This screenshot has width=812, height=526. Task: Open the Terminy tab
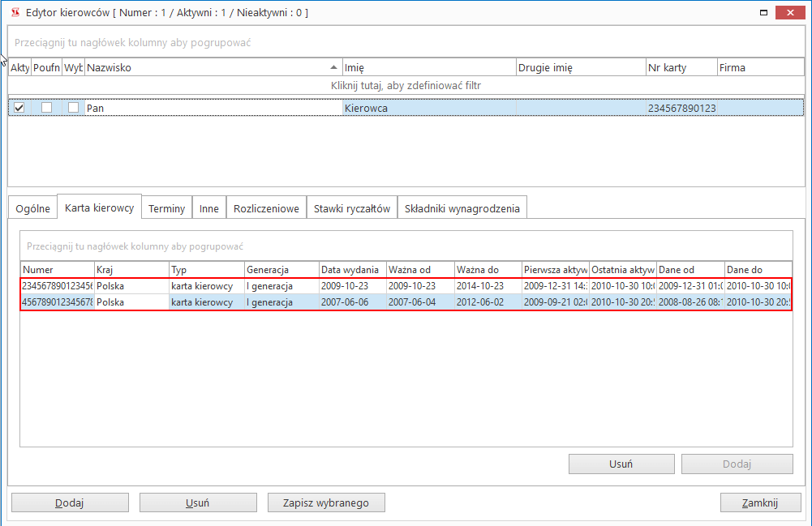point(167,208)
